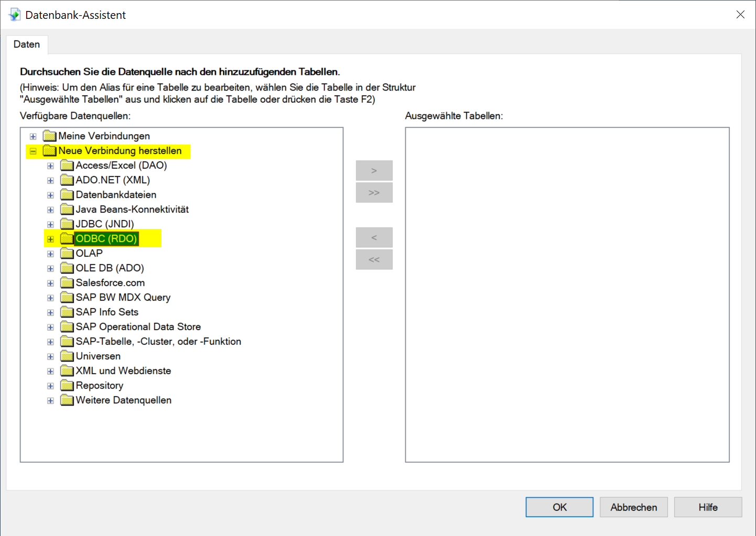Select the Datenbankdateien label
The image size is (756, 536).
(x=116, y=195)
